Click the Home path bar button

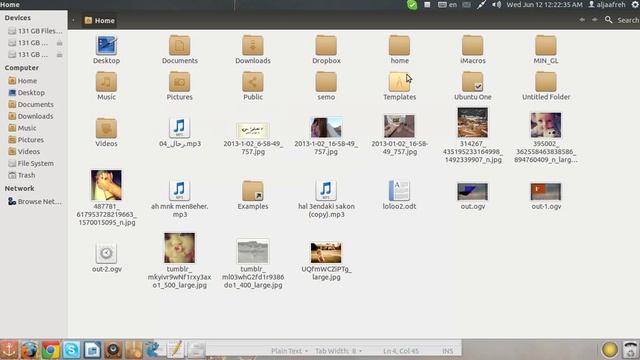coord(100,20)
